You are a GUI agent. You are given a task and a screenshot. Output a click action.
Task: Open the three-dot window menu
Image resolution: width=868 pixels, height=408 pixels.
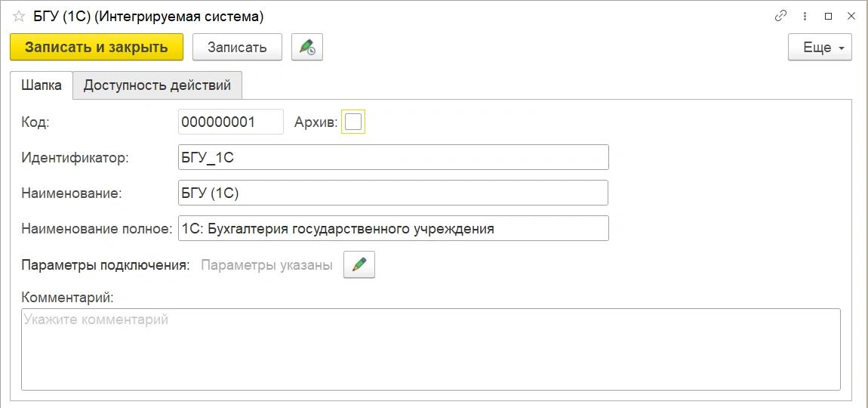[x=805, y=16]
